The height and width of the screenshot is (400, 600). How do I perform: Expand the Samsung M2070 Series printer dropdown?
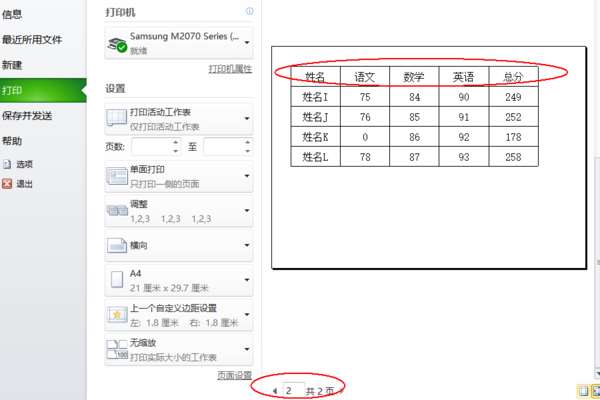click(247, 42)
